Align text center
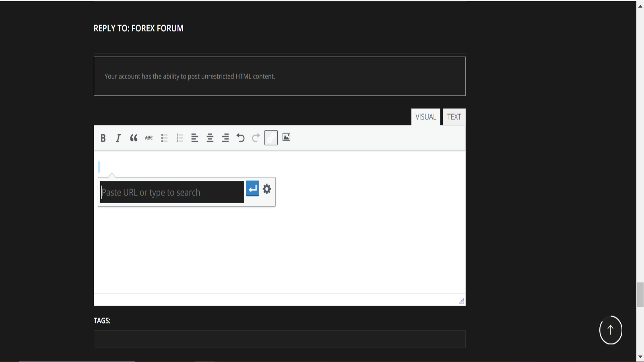The image size is (644, 362). [210, 138]
